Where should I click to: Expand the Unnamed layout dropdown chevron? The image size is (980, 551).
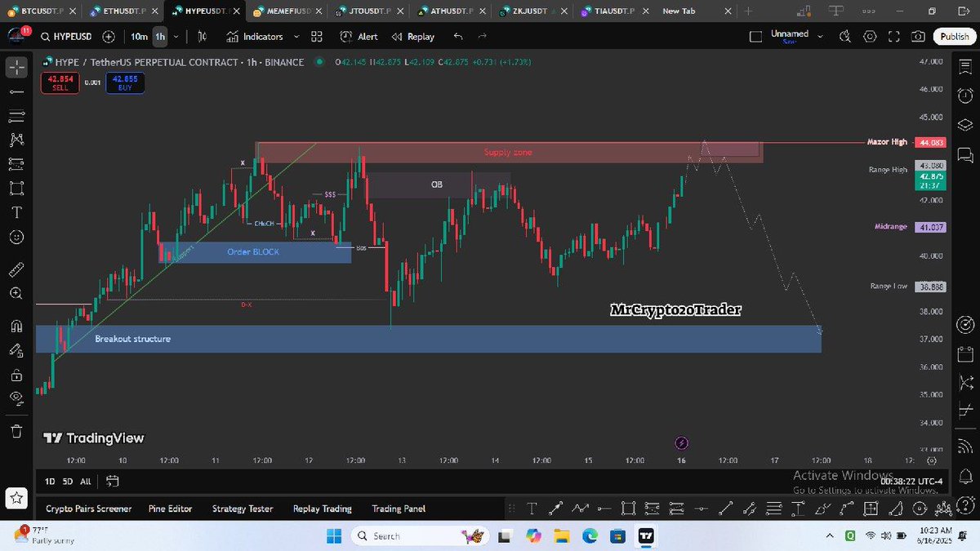point(820,37)
